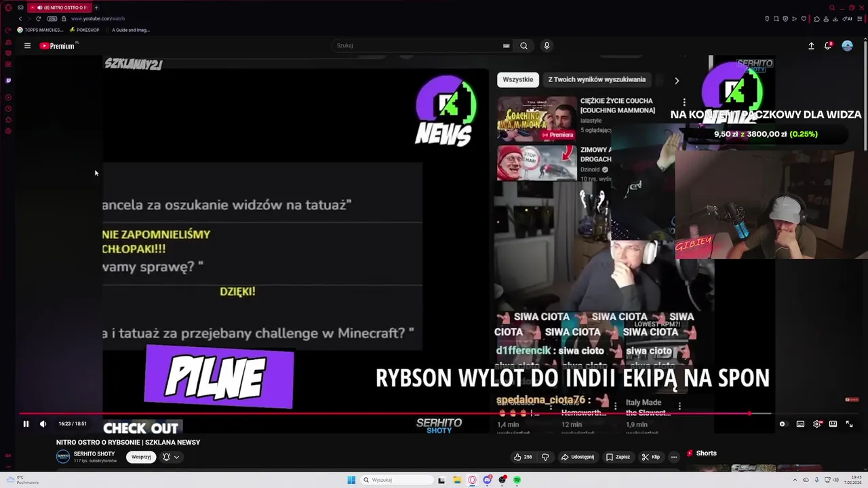
Task: Toggle subtitles in the player controls
Action: tap(800, 424)
